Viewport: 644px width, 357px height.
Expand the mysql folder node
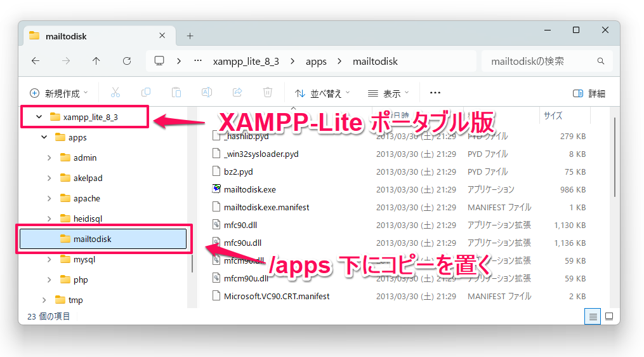click(49, 259)
